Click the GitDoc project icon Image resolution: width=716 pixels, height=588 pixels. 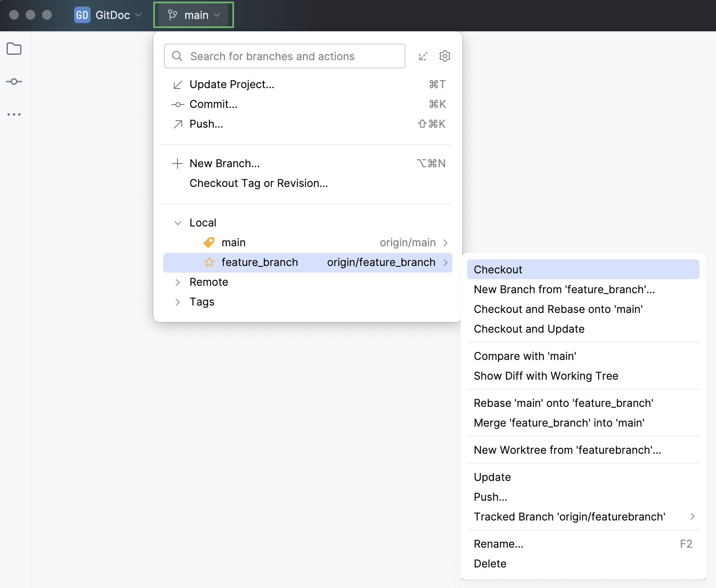tap(82, 15)
